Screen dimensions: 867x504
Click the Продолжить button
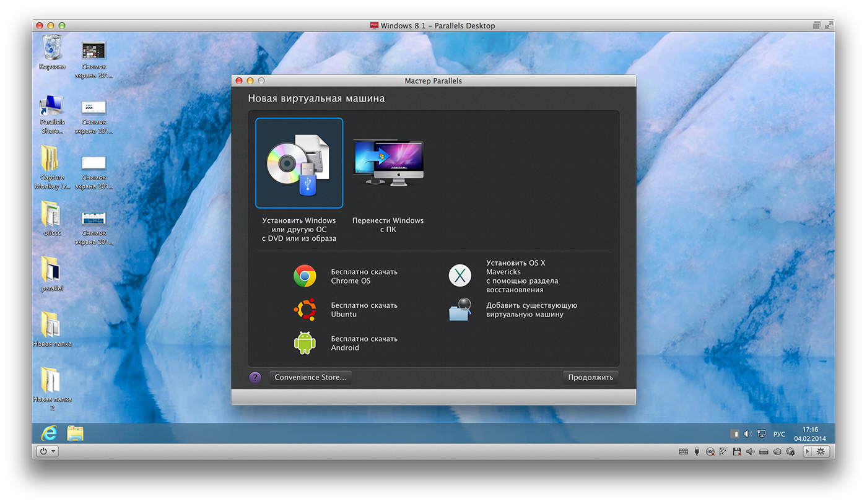pos(590,378)
